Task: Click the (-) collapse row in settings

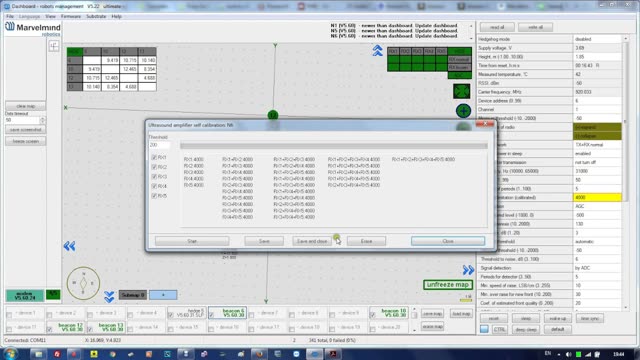Action: click(597, 136)
